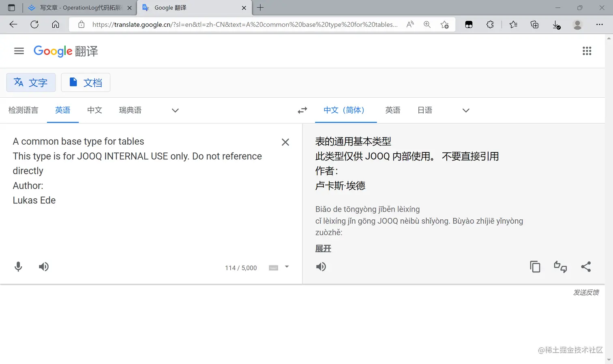Listen to the Chinese translation
Image resolution: width=613 pixels, height=364 pixels.
pos(321,267)
